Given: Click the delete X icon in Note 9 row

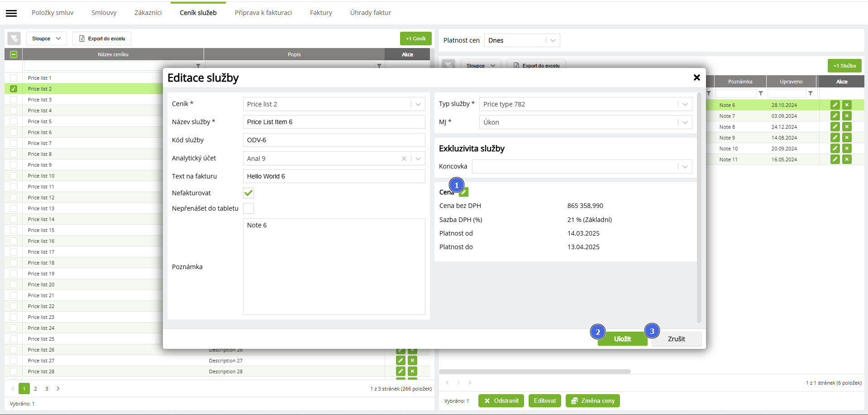Looking at the screenshot, I should pos(847,138).
